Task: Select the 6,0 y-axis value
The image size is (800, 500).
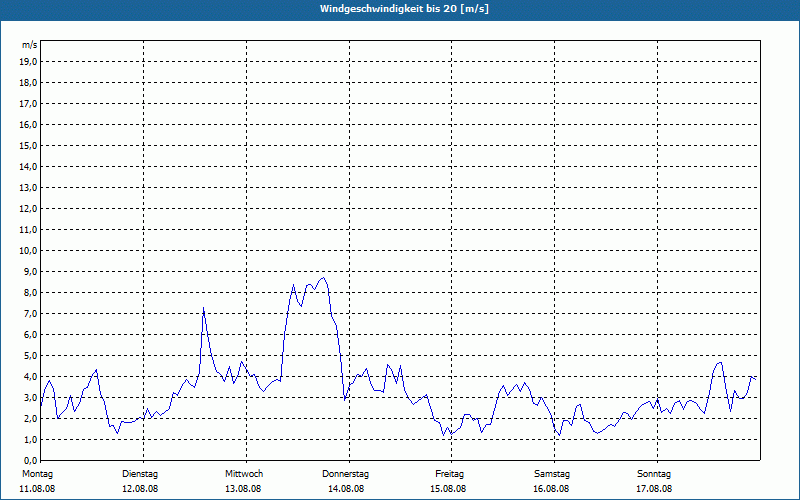Action: (x=31, y=335)
